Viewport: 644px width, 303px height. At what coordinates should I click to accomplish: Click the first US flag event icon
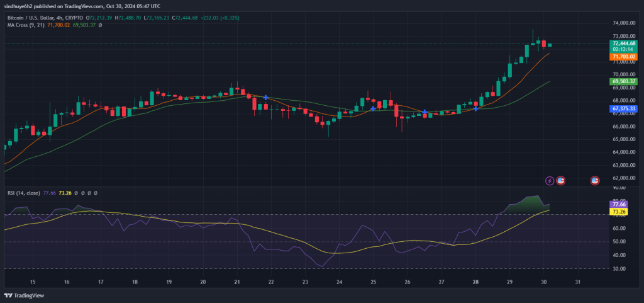pyautogui.click(x=561, y=181)
